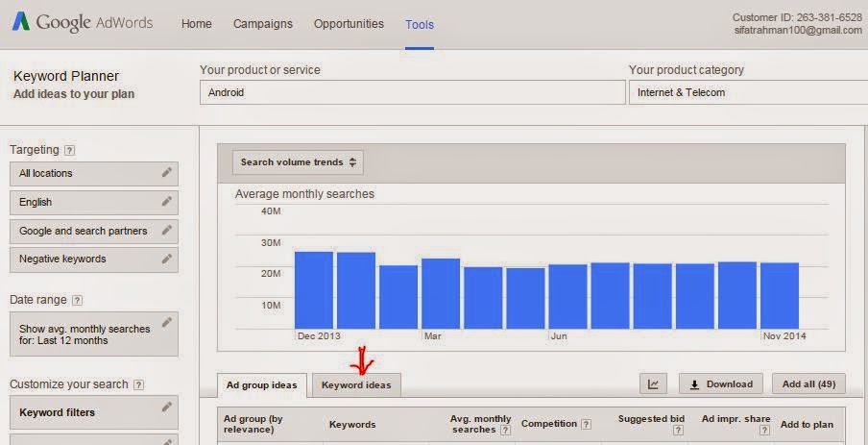Click the Keyword Planner title
Image resolution: width=868 pixels, height=445 pixels.
tap(66, 76)
